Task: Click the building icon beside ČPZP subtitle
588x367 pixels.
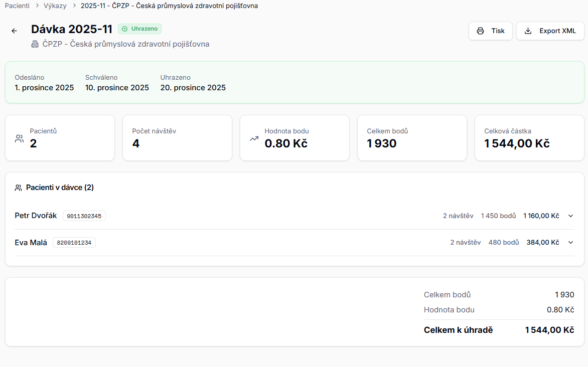Action: tap(35, 44)
